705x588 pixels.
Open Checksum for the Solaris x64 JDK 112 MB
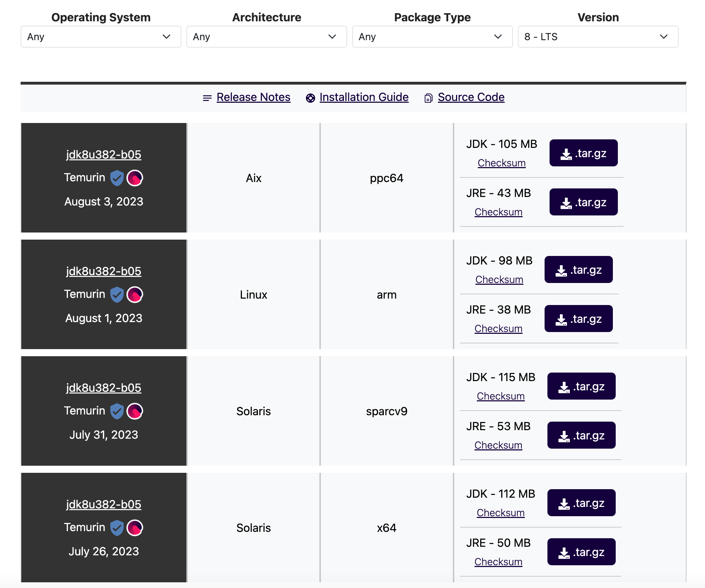pos(500,513)
